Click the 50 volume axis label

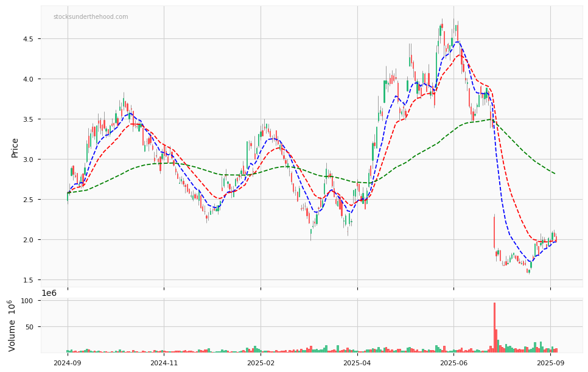click(x=30, y=326)
